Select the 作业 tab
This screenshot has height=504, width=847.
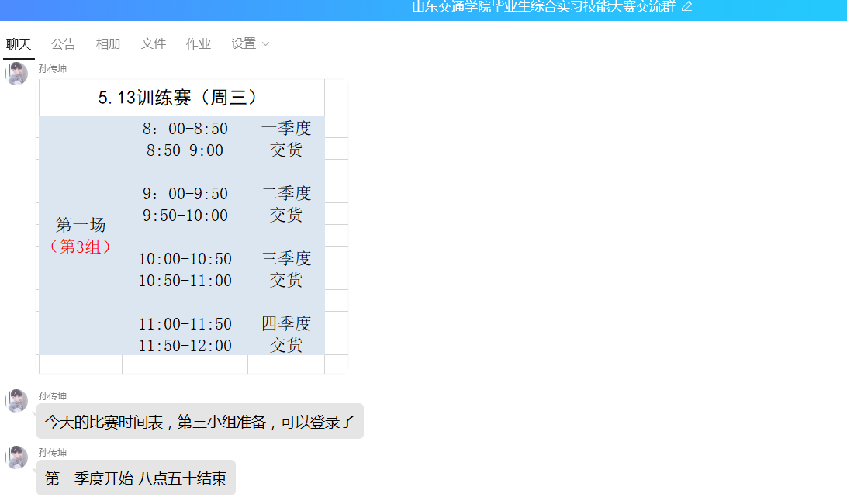[199, 44]
